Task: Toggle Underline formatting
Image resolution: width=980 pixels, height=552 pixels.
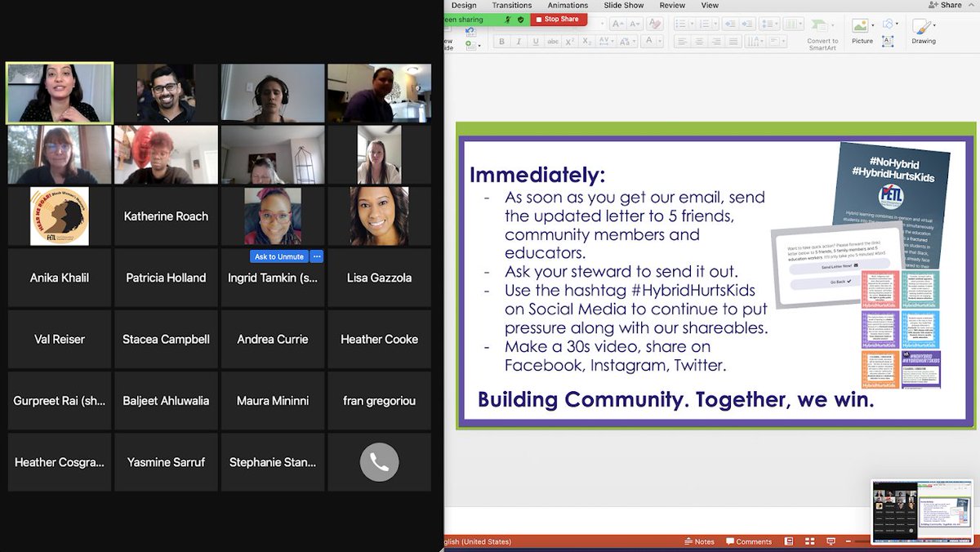Action: [x=536, y=42]
